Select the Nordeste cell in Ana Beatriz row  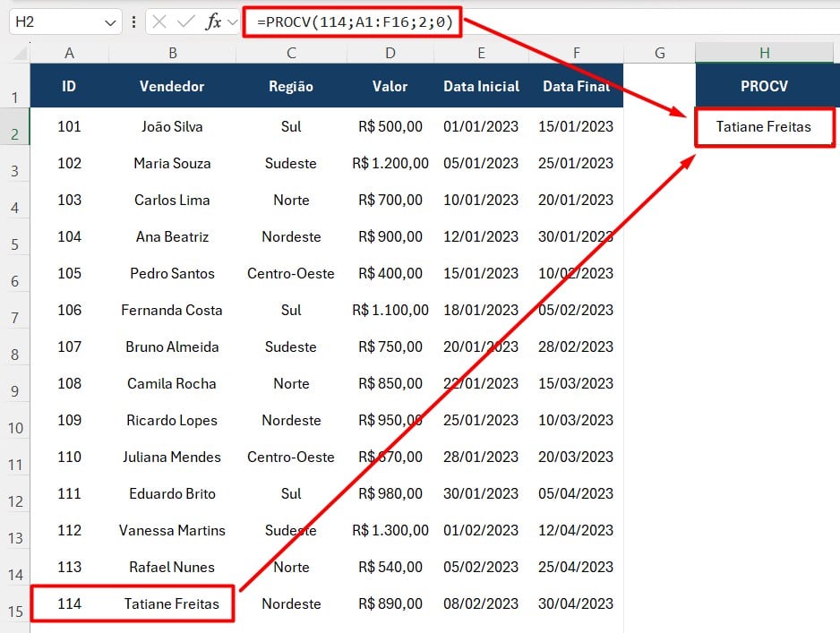pyautogui.click(x=291, y=236)
